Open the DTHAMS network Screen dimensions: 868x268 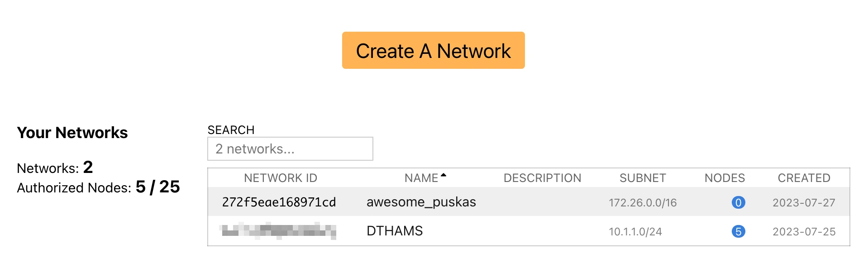click(395, 231)
